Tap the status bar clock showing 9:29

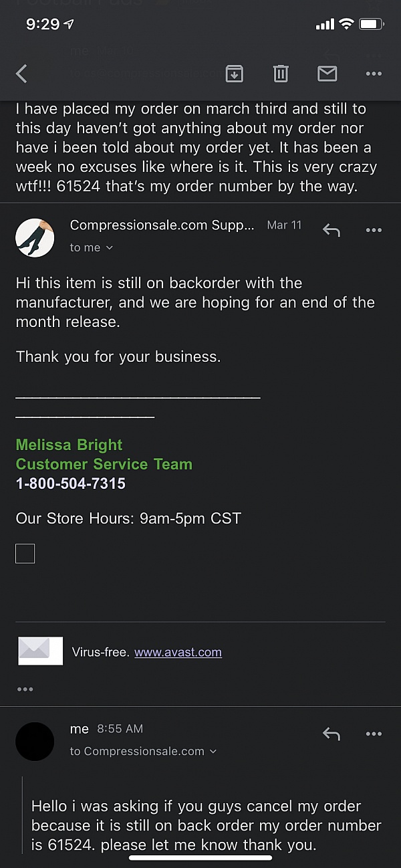(x=43, y=24)
